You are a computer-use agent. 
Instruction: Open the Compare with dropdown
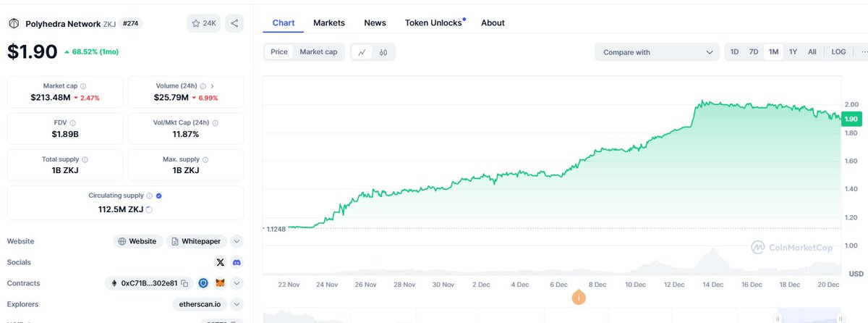[x=657, y=52]
